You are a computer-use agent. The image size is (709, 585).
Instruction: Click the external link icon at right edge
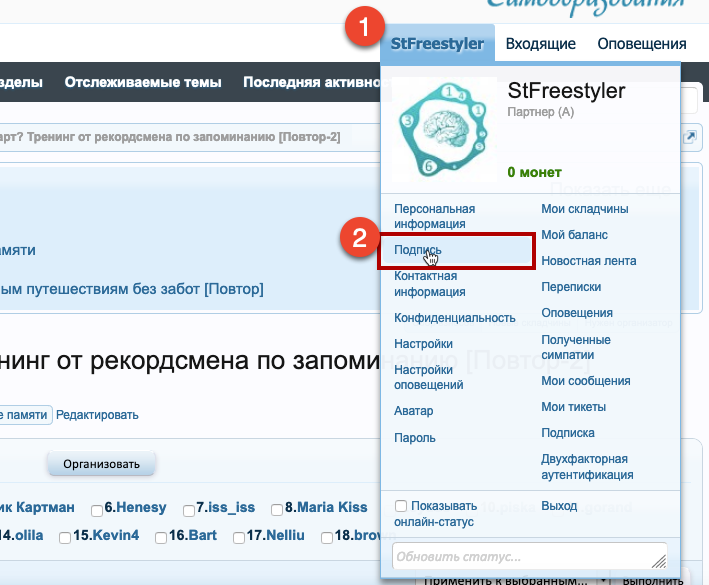pyautogui.click(x=689, y=137)
